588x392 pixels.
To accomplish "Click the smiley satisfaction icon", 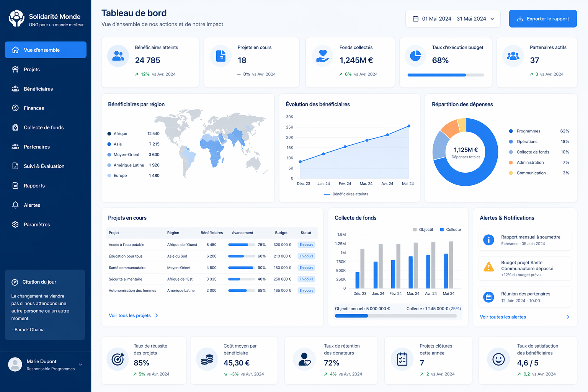I will click(498, 359).
